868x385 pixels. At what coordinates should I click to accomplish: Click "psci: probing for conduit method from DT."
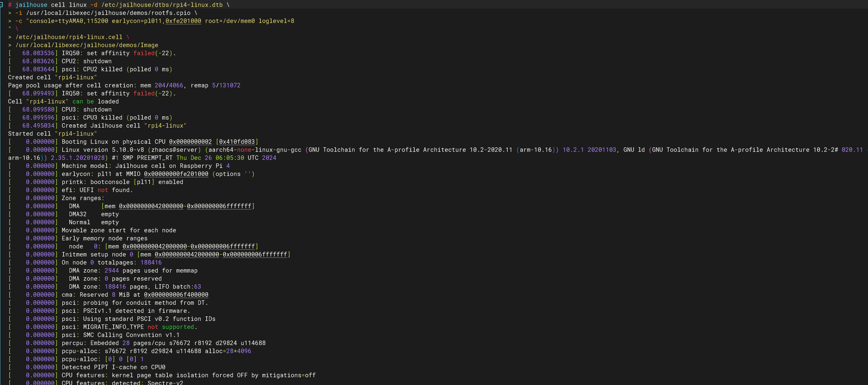(135, 303)
